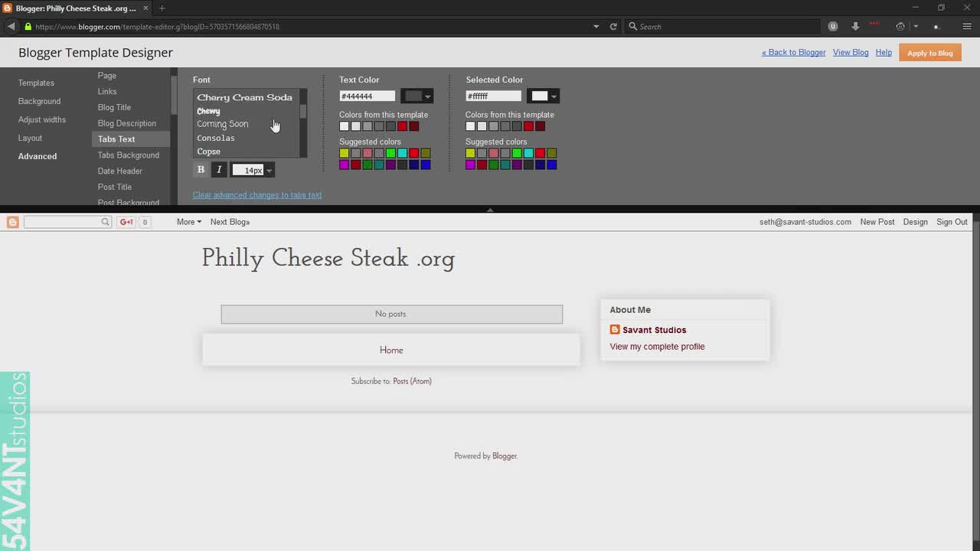The width and height of the screenshot is (980, 551).
Task: Open the Layout section
Action: click(x=30, y=138)
